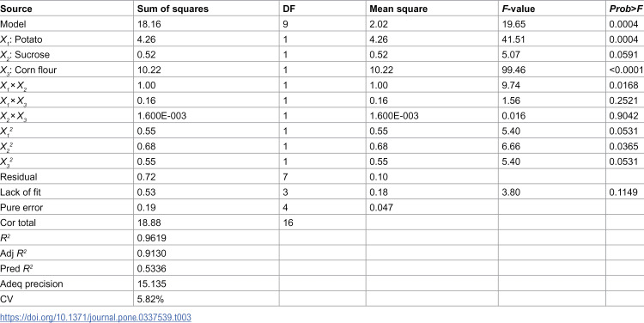Click the Residual row label

[19, 177]
